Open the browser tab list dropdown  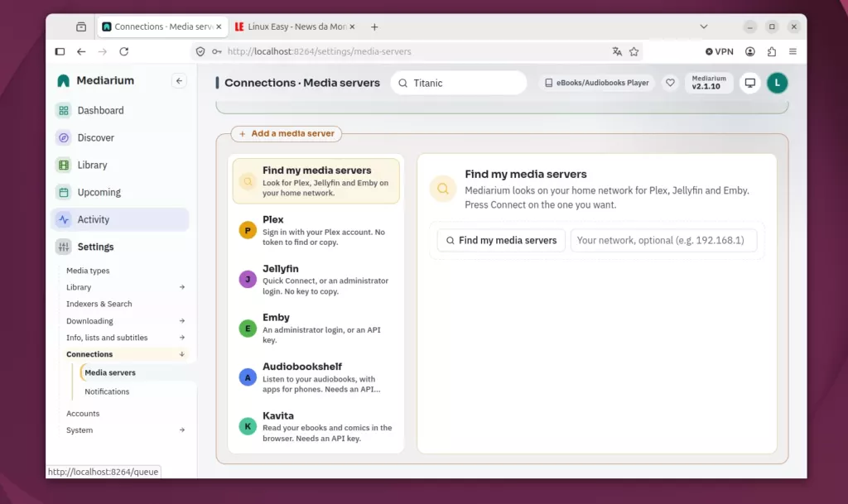pyautogui.click(x=704, y=26)
